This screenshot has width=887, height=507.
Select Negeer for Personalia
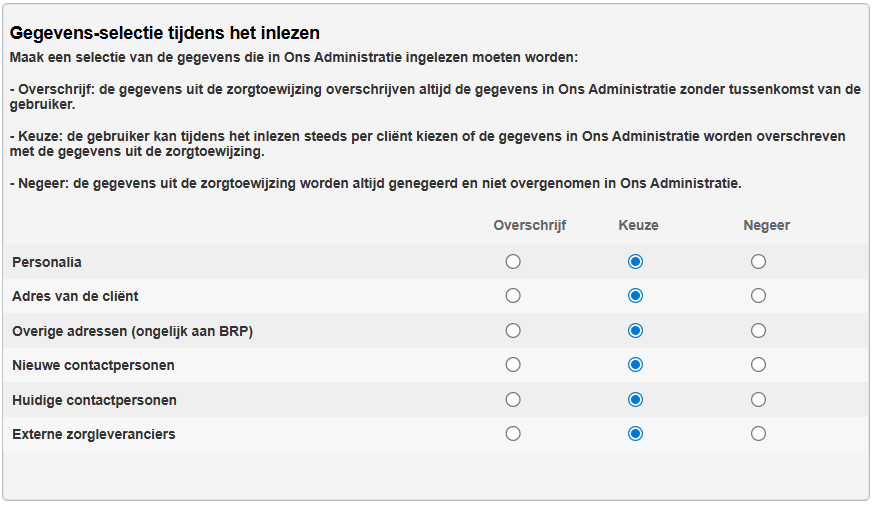click(x=758, y=261)
